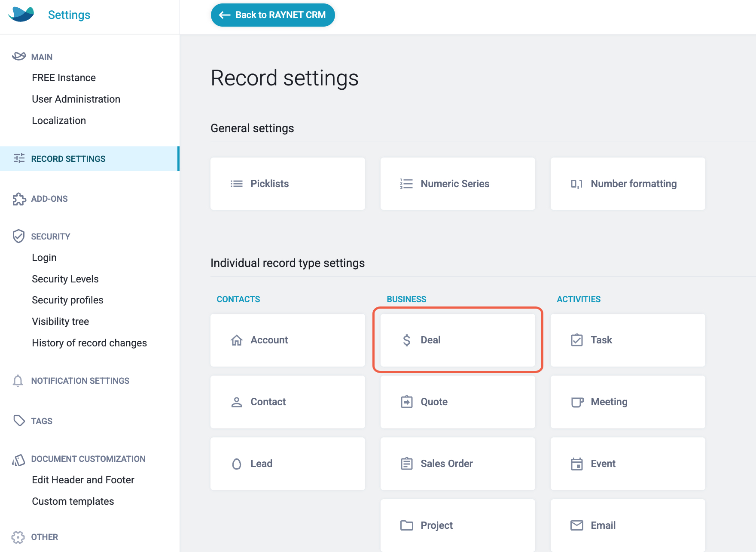Open TAGS settings
Viewport: 756px width, 552px height.
pyautogui.click(x=42, y=421)
